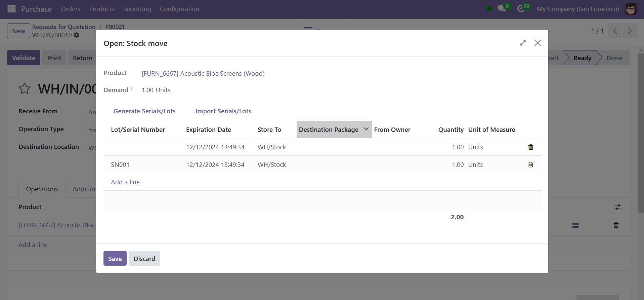The width and height of the screenshot is (644, 300).
Task: Open the Orders menu
Action: [x=71, y=9]
